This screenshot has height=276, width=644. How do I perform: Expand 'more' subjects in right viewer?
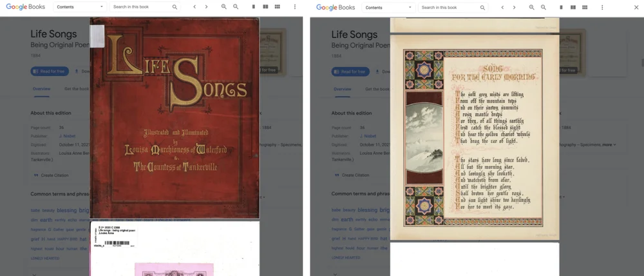(x=609, y=145)
